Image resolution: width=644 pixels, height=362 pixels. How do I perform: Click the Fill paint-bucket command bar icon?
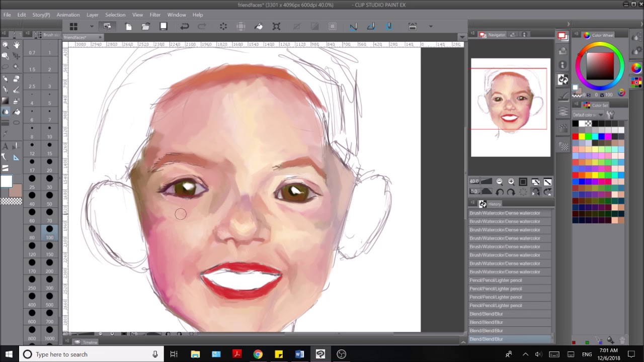(x=259, y=26)
